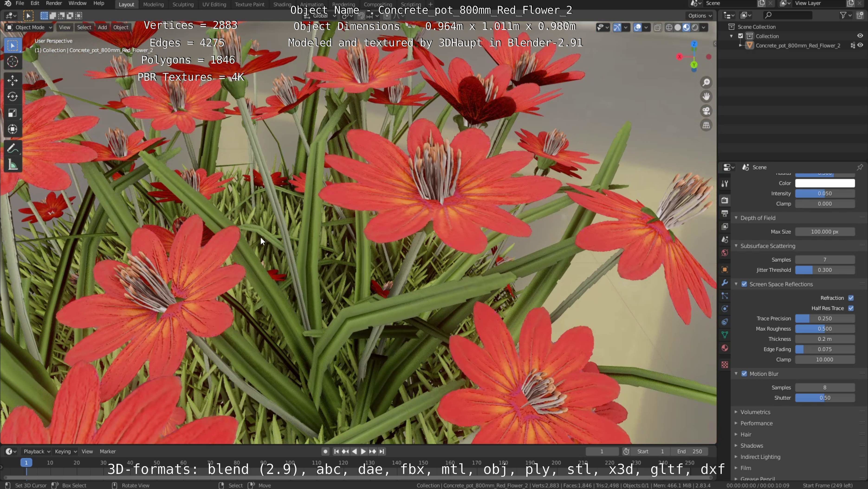Open the Object Data properties tab
This screenshot has width=868, height=489.
coord(725,335)
